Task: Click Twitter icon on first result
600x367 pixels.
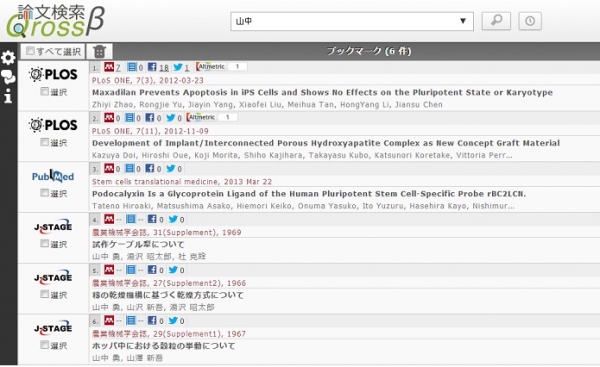Action: [178, 67]
